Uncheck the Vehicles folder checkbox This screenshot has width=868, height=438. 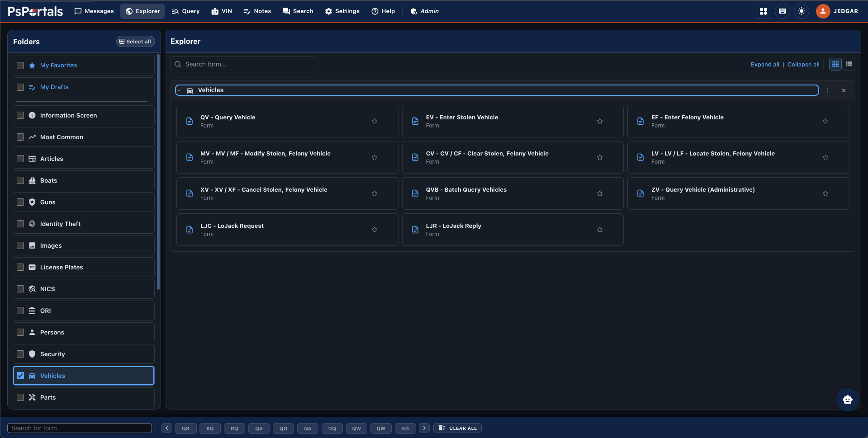(20, 376)
